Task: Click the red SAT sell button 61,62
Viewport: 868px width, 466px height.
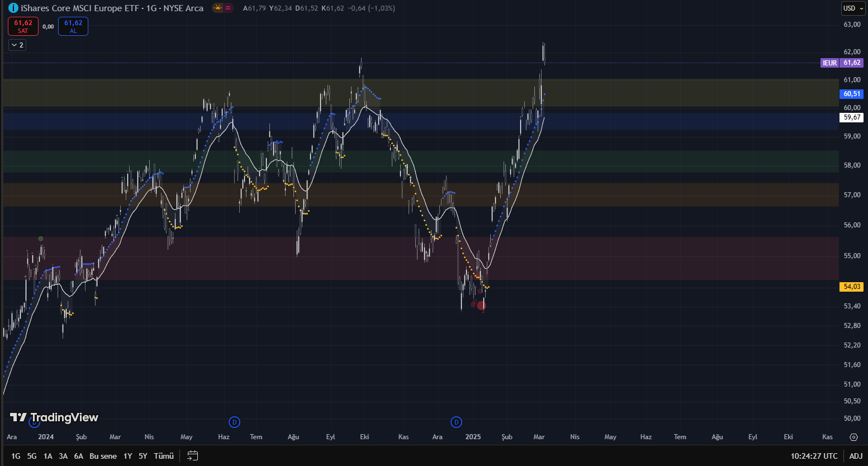Action: coord(23,26)
